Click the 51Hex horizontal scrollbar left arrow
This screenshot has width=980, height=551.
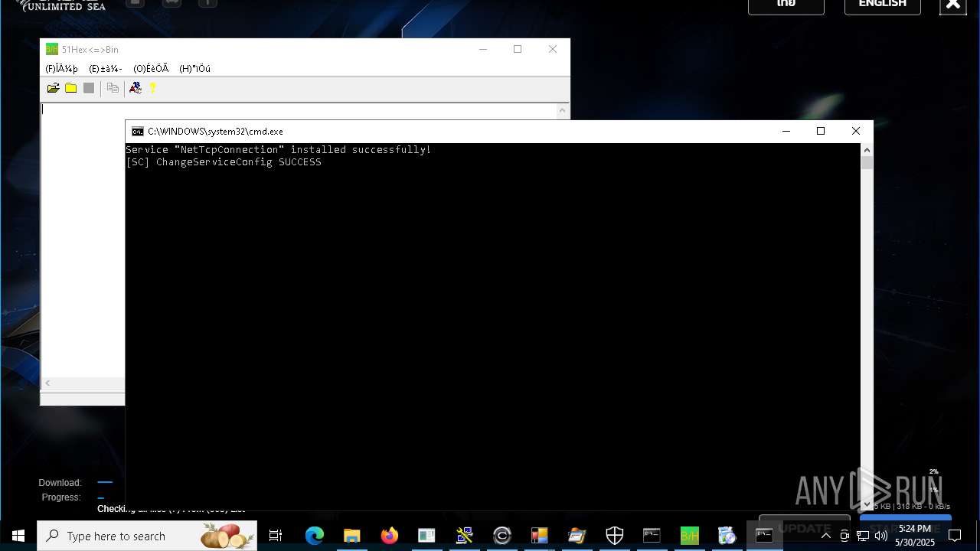[47, 383]
